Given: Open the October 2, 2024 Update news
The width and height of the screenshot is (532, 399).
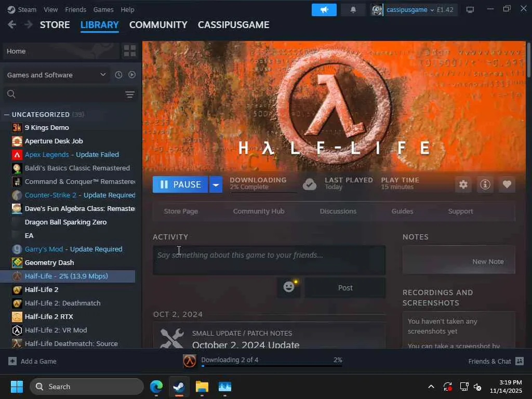Looking at the screenshot, I should (x=246, y=345).
